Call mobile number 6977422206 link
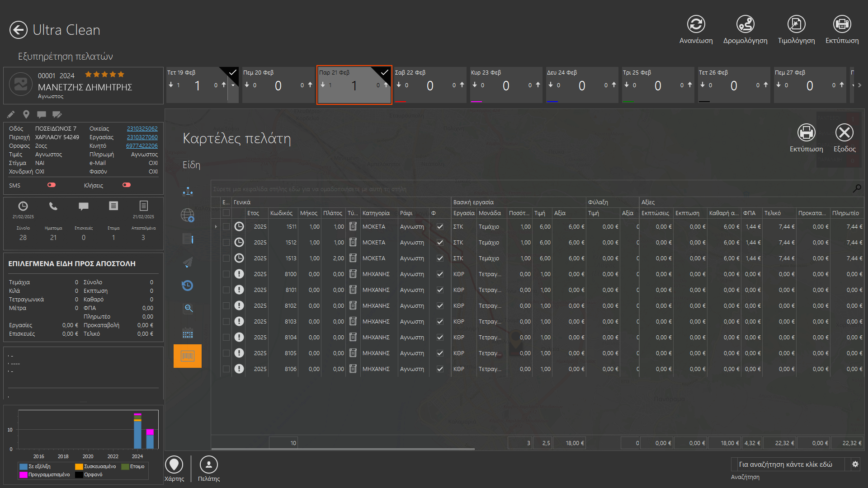The image size is (868, 488). click(142, 146)
